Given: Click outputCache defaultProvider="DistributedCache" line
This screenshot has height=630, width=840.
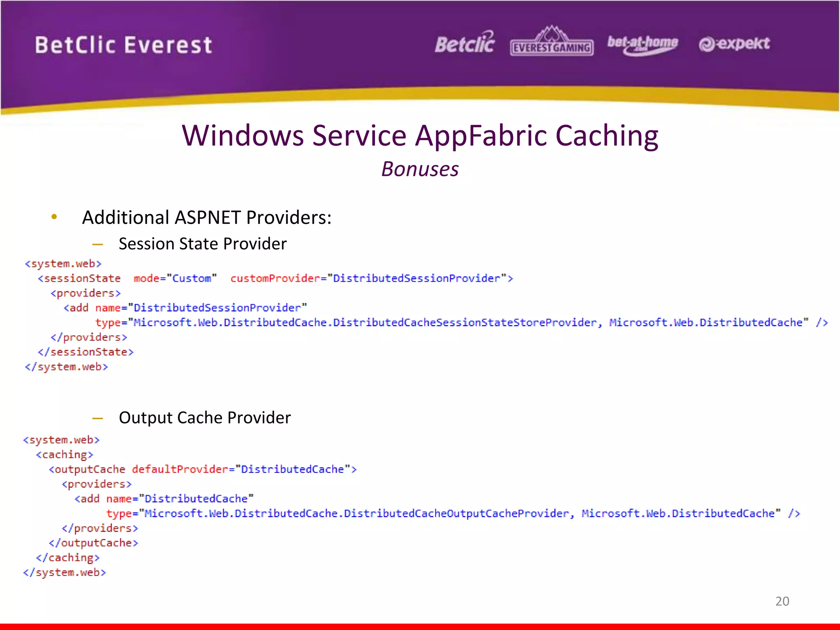Looking at the screenshot, I should pyautogui.click(x=203, y=469).
